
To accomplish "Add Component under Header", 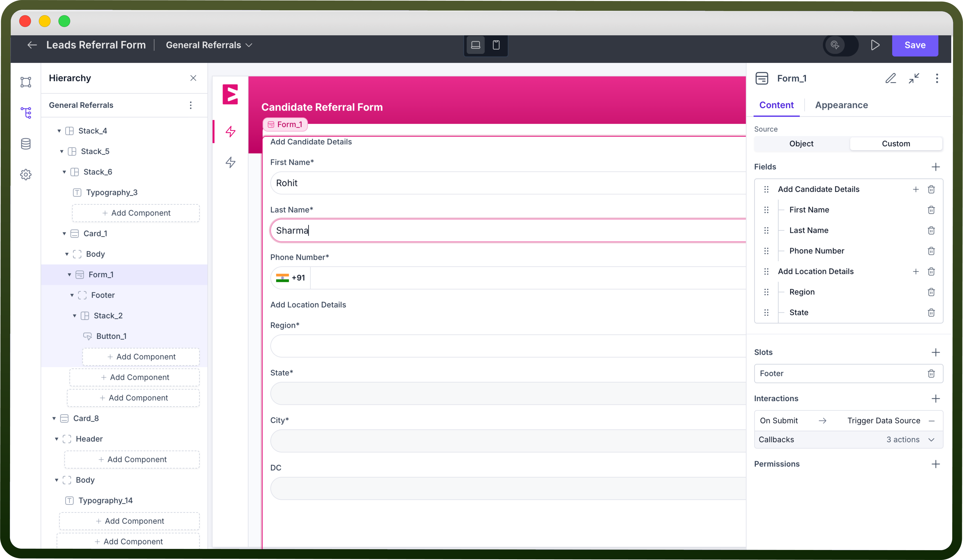I will (x=132, y=459).
